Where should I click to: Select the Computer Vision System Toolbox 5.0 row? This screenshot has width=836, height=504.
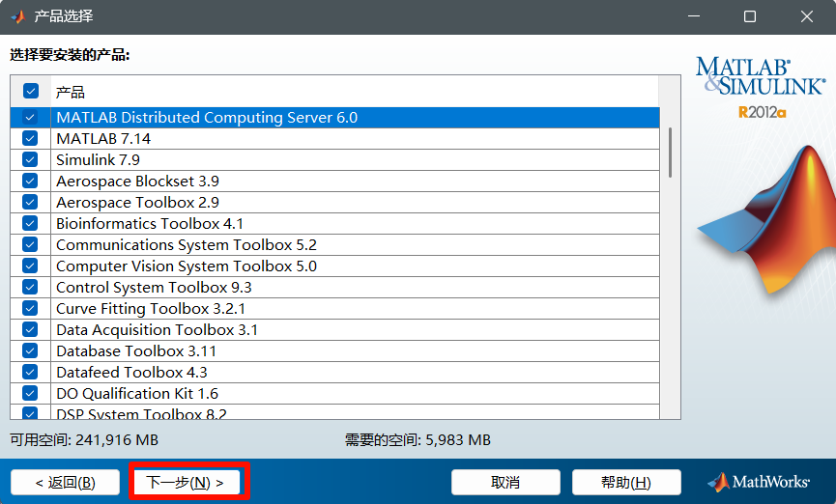coord(334,266)
